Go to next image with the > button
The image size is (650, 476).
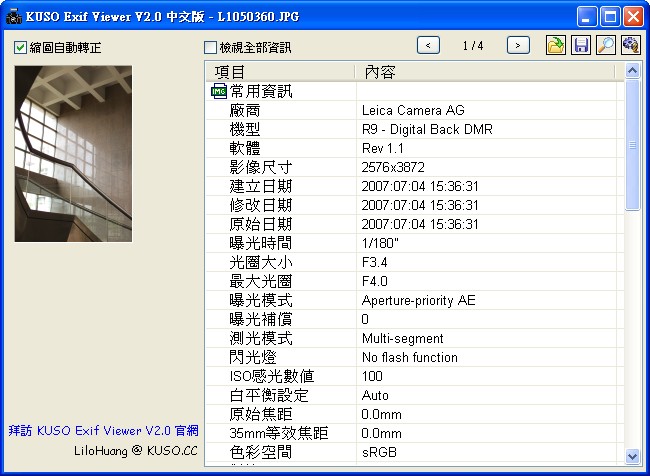pyautogui.click(x=518, y=45)
